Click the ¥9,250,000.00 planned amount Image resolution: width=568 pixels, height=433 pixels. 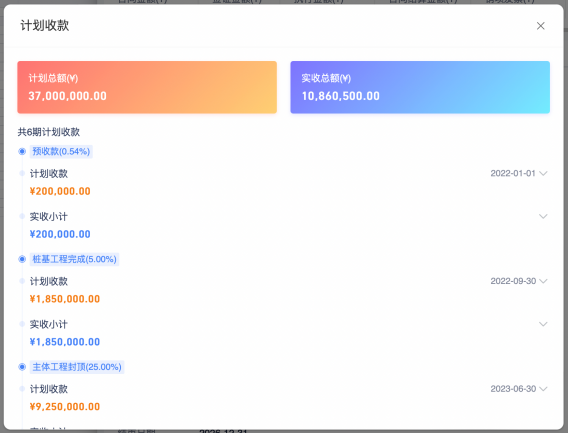pyautogui.click(x=65, y=407)
